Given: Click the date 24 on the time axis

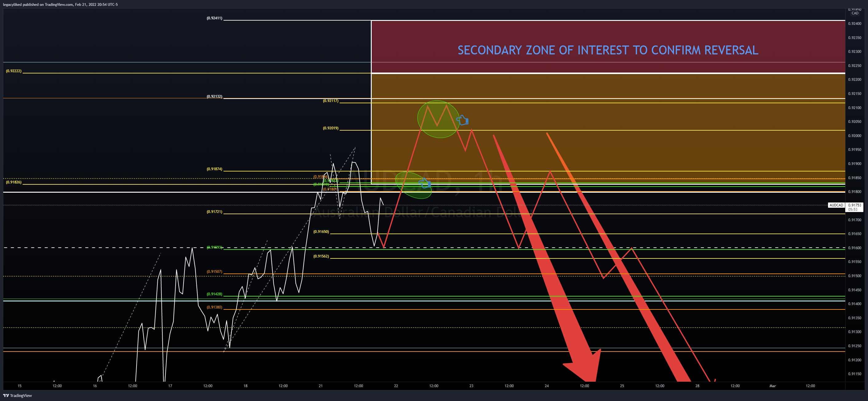Looking at the screenshot, I should click(547, 386).
